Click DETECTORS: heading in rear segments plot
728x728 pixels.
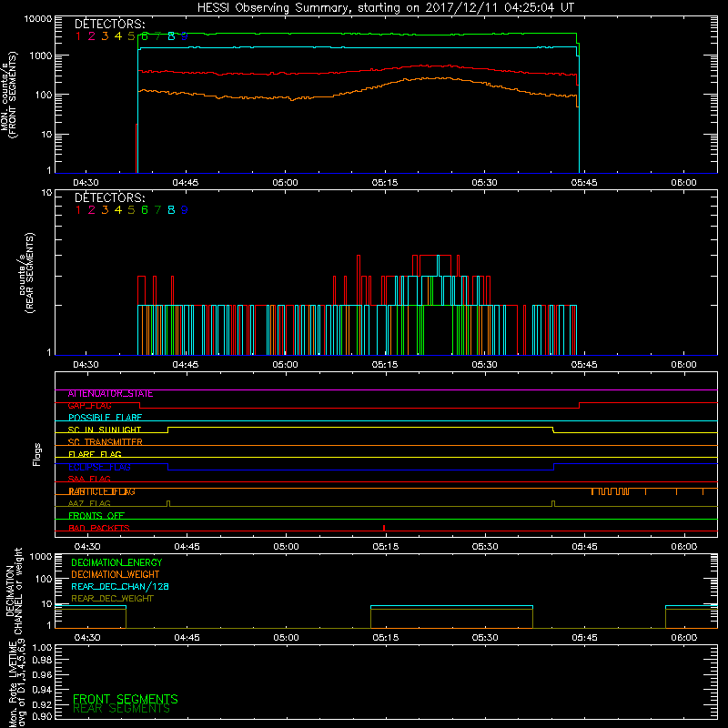coord(110,198)
